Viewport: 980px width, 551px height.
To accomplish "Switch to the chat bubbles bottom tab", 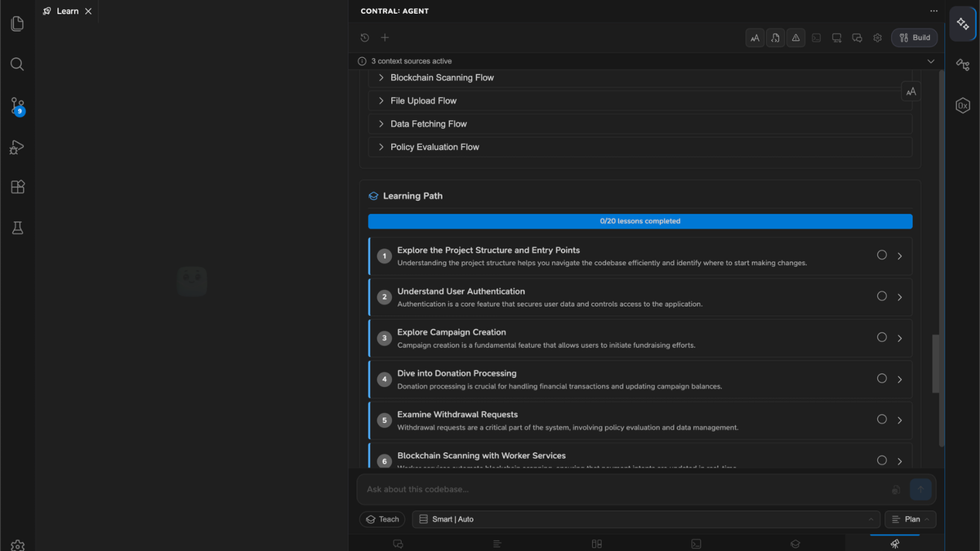I will tap(398, 544).
